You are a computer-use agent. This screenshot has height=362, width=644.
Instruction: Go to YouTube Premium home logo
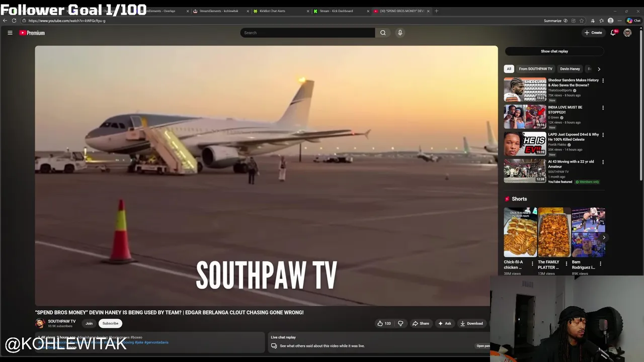point(32,33)
